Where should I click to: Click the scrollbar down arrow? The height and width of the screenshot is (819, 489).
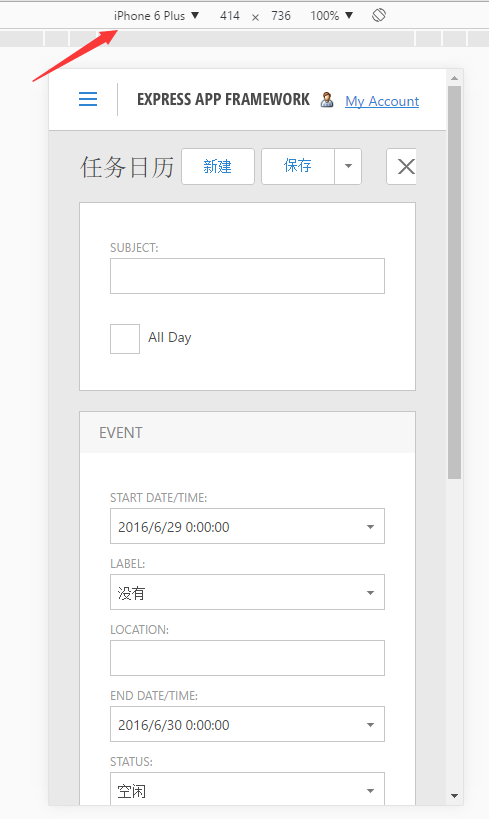[455, 796]
